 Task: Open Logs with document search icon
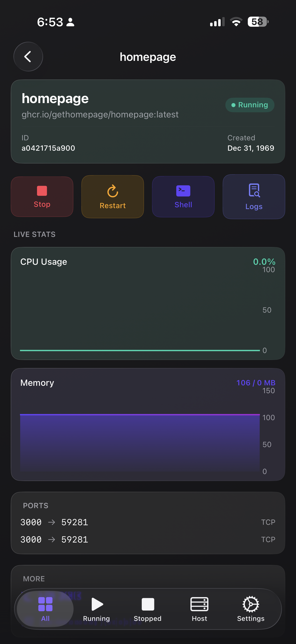pyautogui.click(x=254, y=196)
